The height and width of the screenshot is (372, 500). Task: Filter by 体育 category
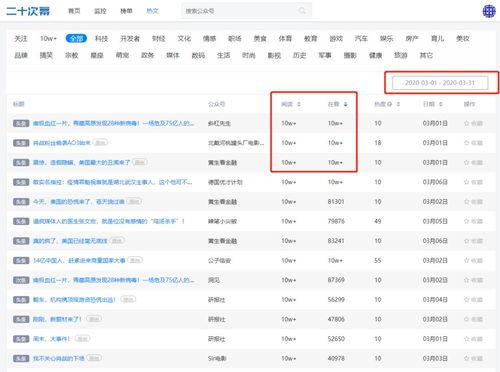pos(285,39)
